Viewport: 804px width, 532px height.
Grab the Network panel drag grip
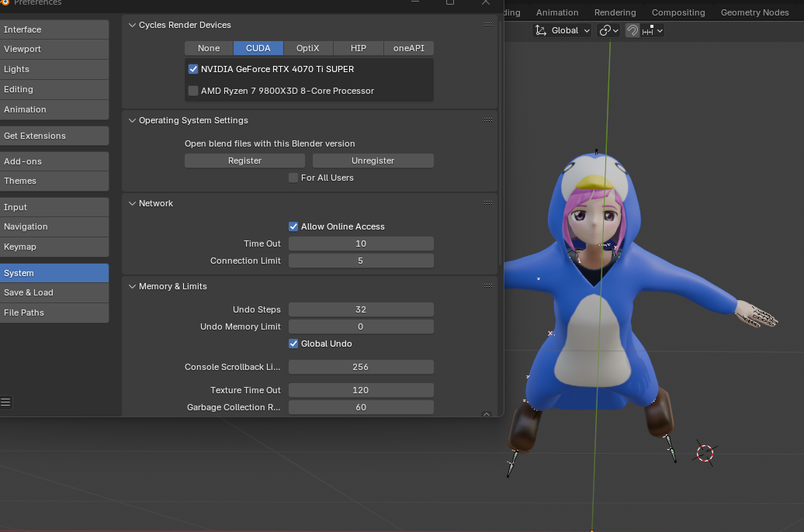coord(488,203)
